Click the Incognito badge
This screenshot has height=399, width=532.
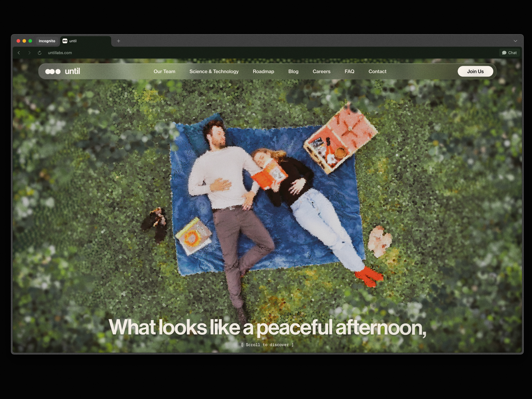(47, 41)
